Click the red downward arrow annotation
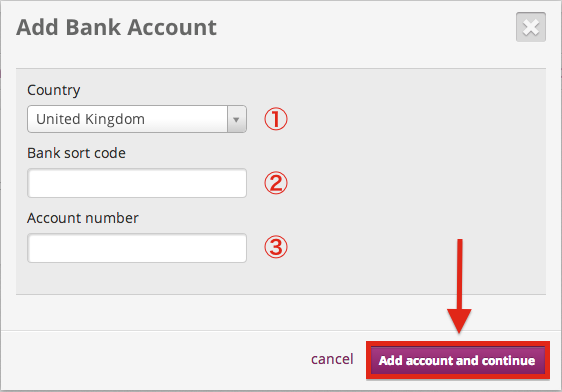This screenshot has height=392, width=562. pyautogui.click(x=459, y=286)
